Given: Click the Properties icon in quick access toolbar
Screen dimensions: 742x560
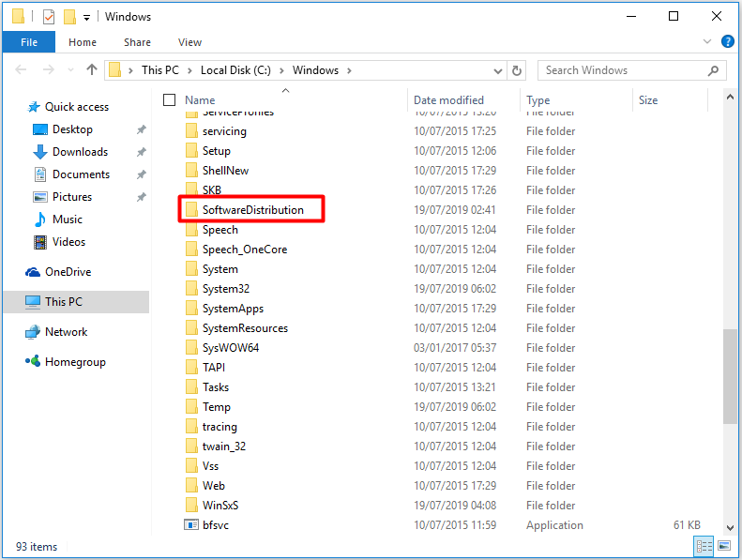Looking at the screenshot, I should pyautogui.click(x=49, y=17).
